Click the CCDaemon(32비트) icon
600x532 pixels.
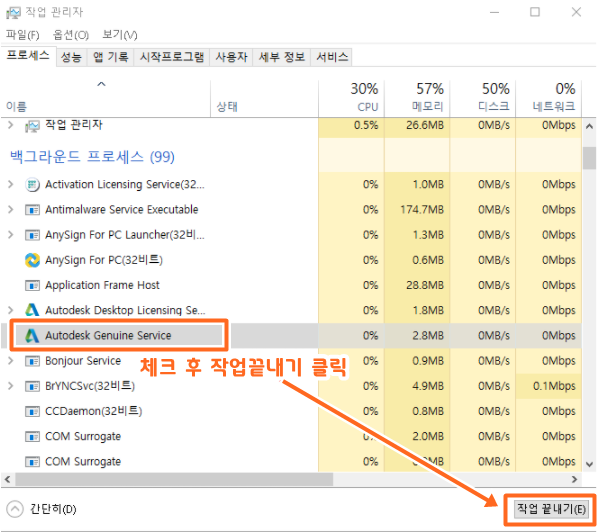[x=32, y=411]
